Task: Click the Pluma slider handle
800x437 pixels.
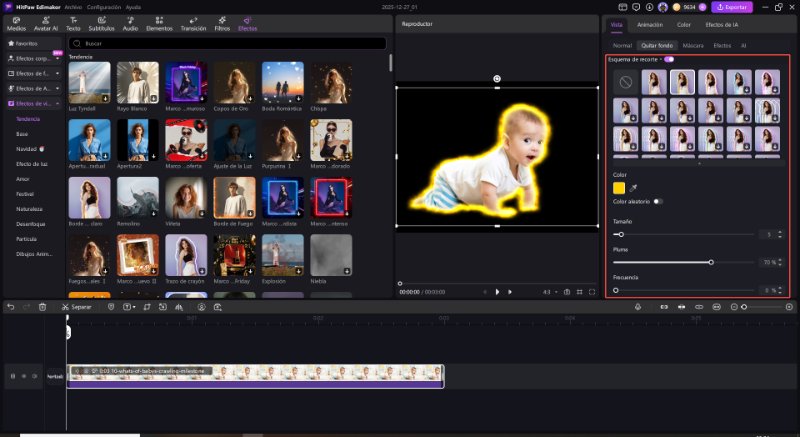Action: coord(711,262)
